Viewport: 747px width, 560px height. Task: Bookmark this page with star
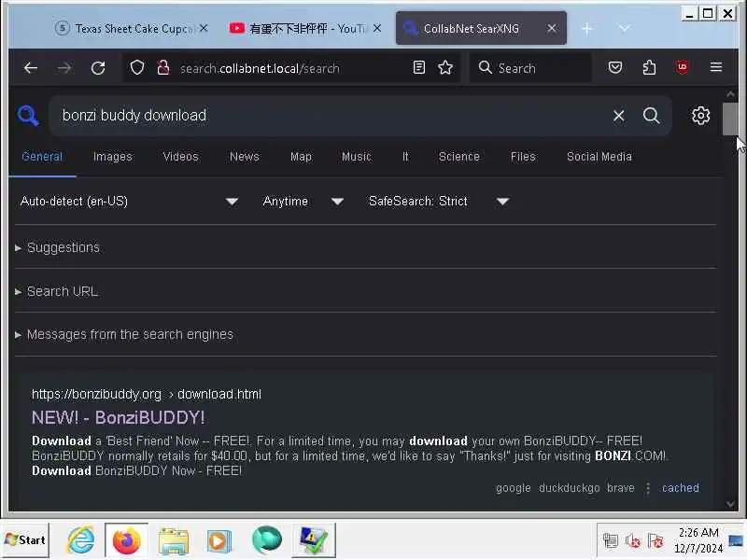pos(445,67)
